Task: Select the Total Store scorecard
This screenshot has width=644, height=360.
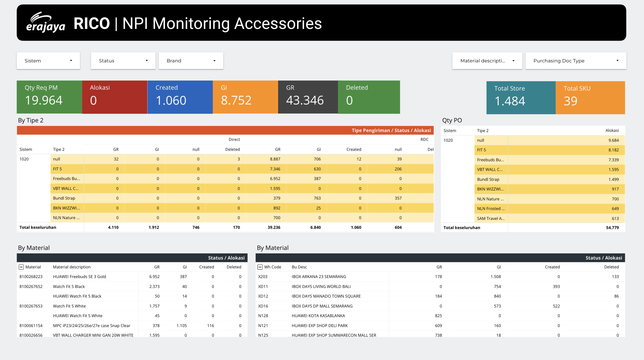Action: coord(521,98)
